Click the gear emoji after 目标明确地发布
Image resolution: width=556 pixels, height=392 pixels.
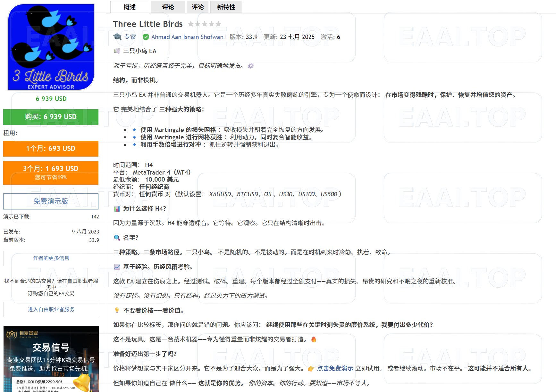coord(251,66)
